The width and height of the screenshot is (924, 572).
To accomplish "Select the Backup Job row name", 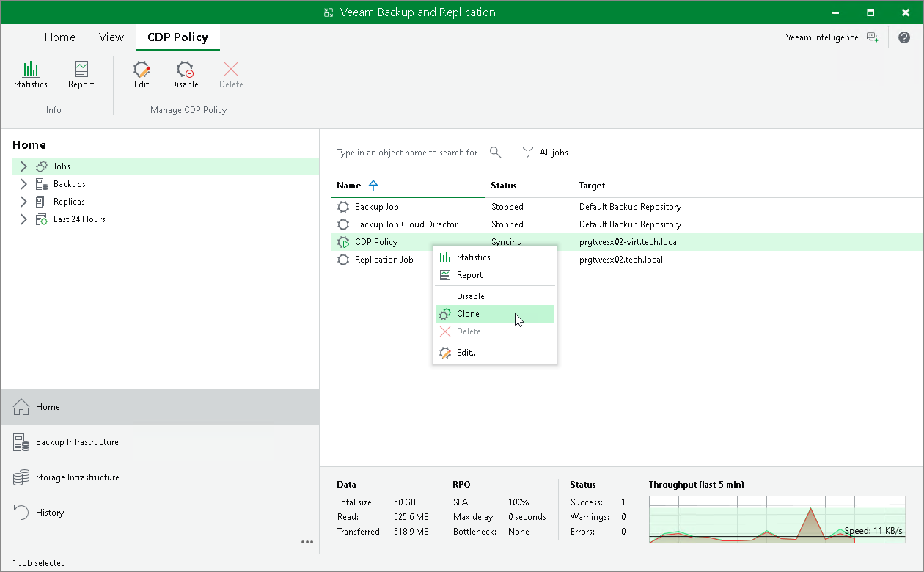I will 377,207.
